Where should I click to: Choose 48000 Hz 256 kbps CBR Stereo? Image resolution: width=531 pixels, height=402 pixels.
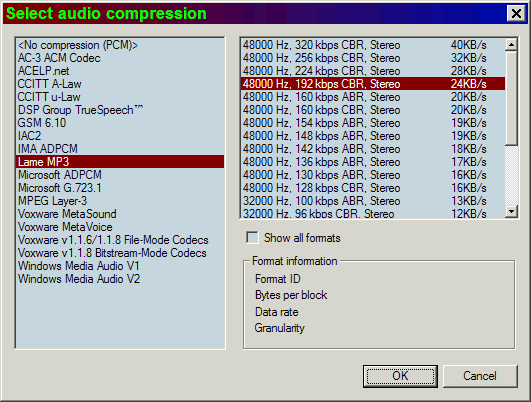click(x=373, y=58)
